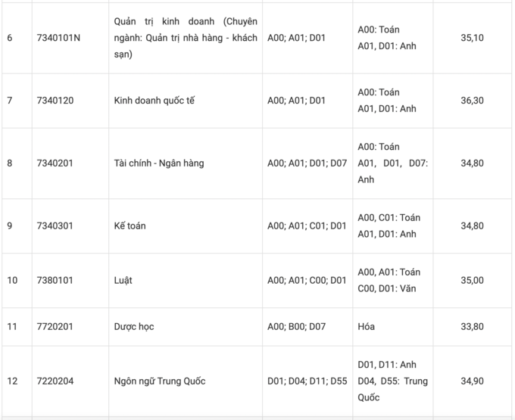The width and height of the screenshot is (515, 420).
Task: Select the Kinh doanh quốc tế cell
Action: [x=154, y=101]
